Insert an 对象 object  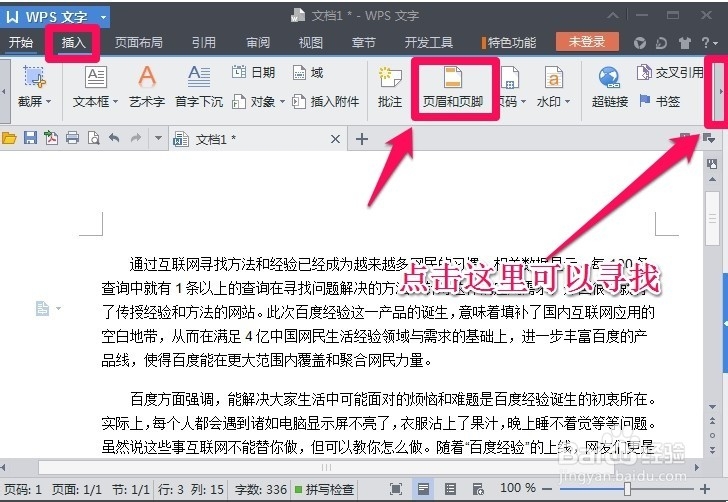pos(253,101)
